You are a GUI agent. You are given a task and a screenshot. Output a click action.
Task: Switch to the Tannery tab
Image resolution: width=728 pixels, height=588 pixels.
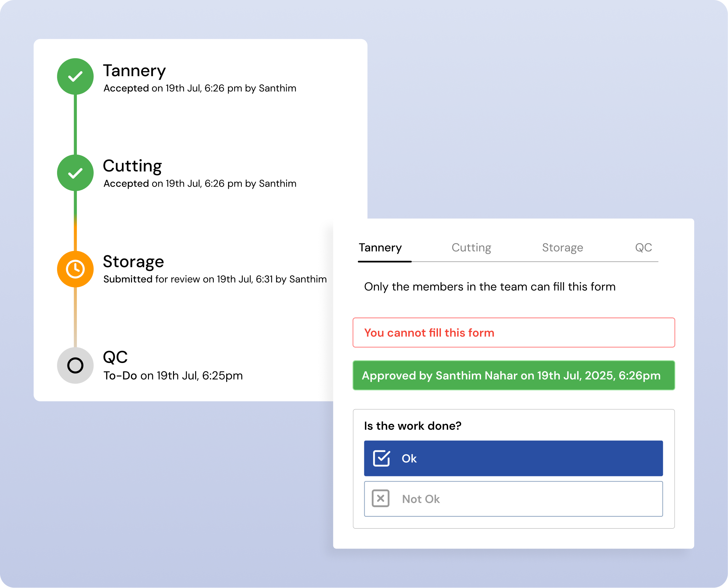point(380,247)
